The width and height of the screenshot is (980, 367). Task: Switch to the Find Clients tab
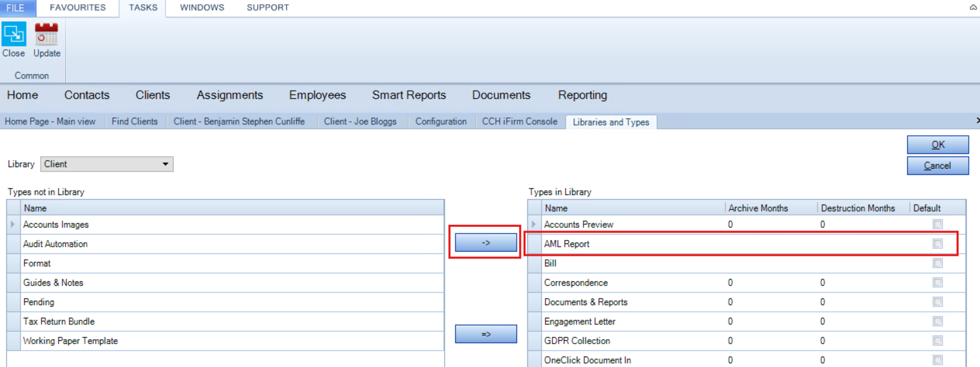tap(134, 121)
